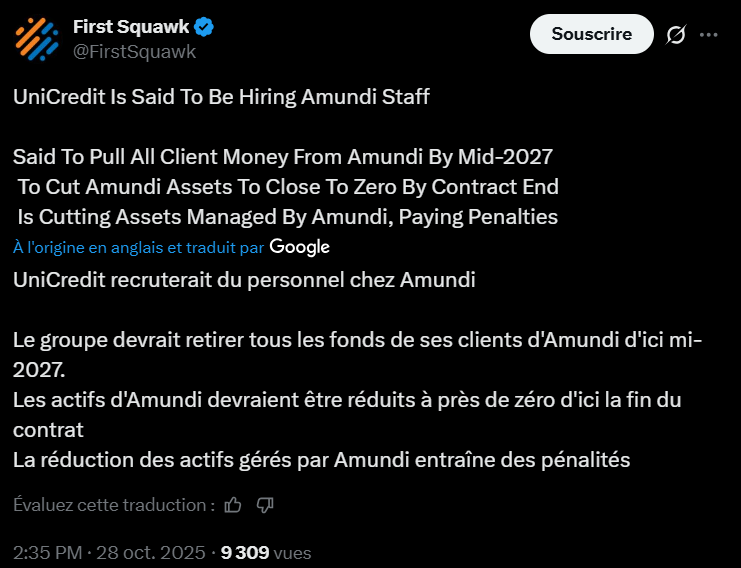
Task: Click the French line "UniCredit recruterait du personnel"
Action: pos(244,279)
